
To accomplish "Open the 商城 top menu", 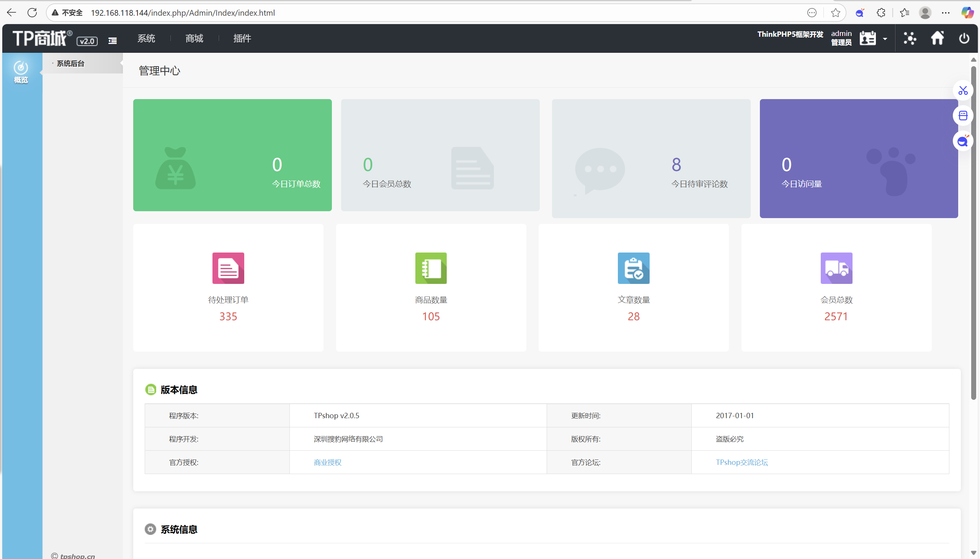I will (x=194, y=38).
